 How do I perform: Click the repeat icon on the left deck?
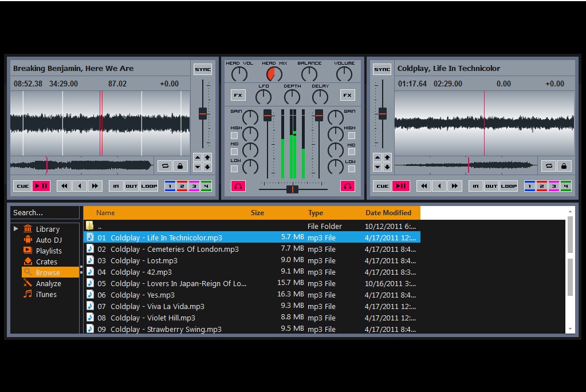[x=166, y=166]
